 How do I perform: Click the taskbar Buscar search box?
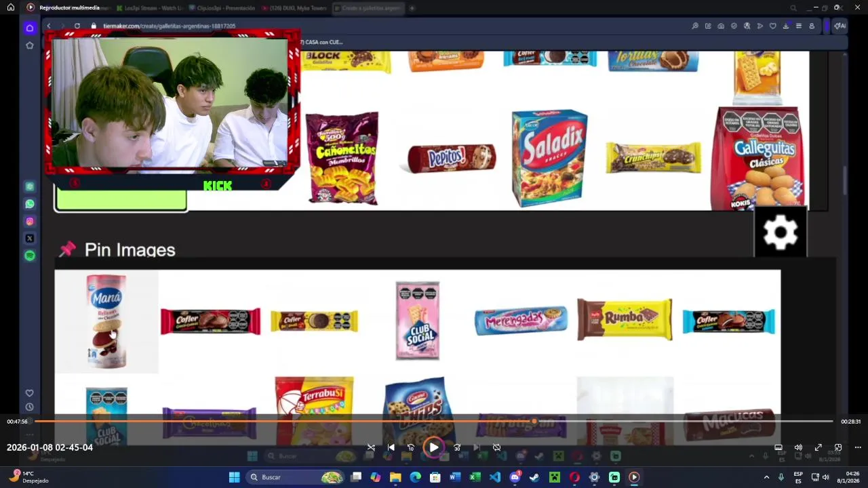tap(295, 477)
